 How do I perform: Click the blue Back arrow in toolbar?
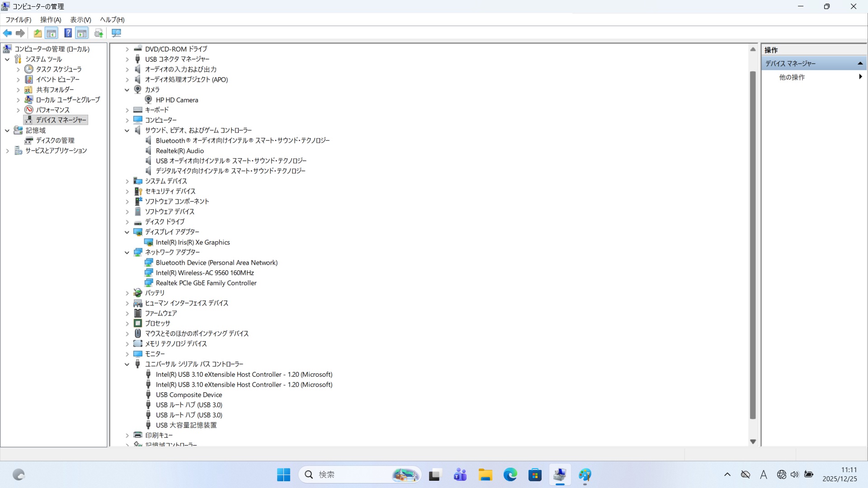(x=7, y=33)
